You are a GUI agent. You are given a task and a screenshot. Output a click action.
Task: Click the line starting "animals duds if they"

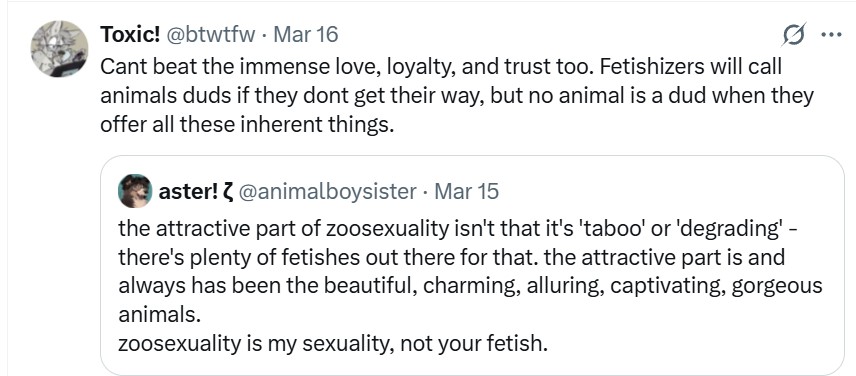click(456, 96)
